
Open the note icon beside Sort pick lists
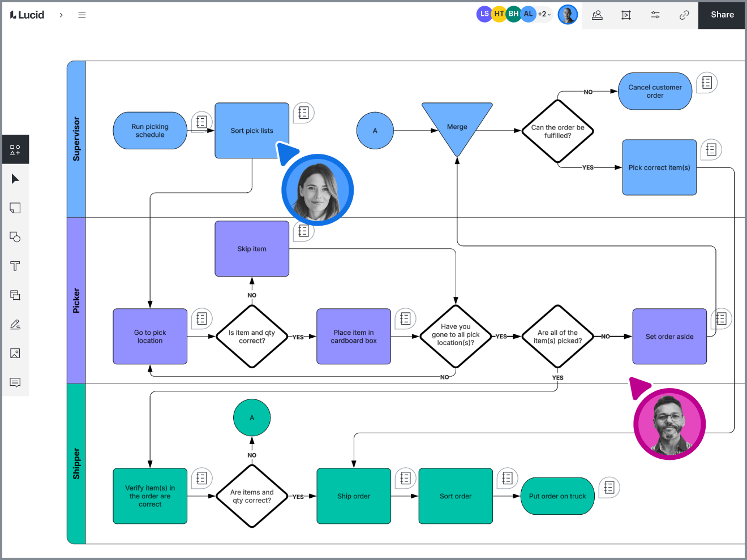coord(303,113)
